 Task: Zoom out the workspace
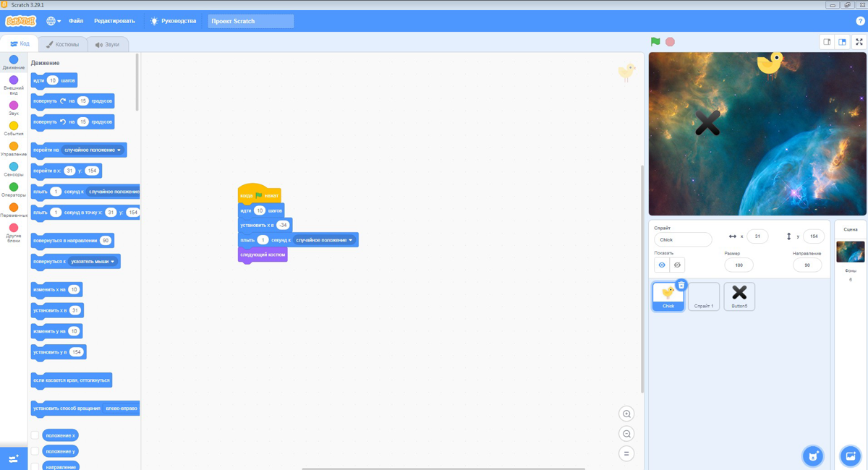click(x=626, y=434)
